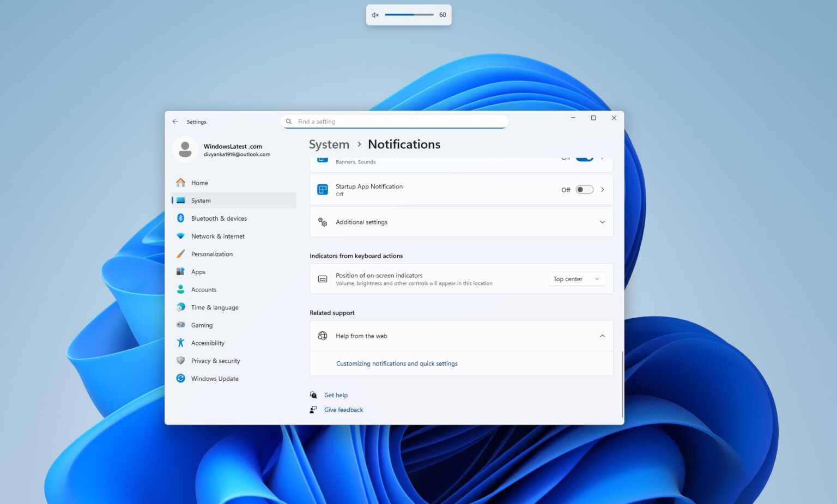
Task: Go to Apps settings
Action: [x=198, y=271]
